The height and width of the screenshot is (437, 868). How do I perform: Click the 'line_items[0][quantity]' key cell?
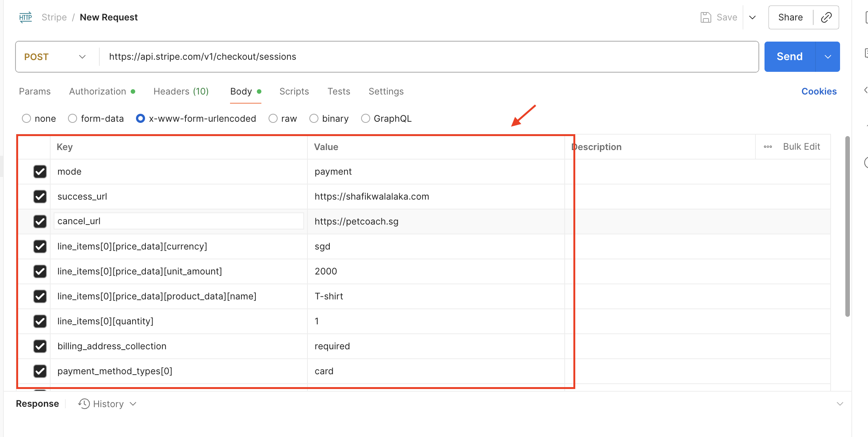[x=179, y=321]
